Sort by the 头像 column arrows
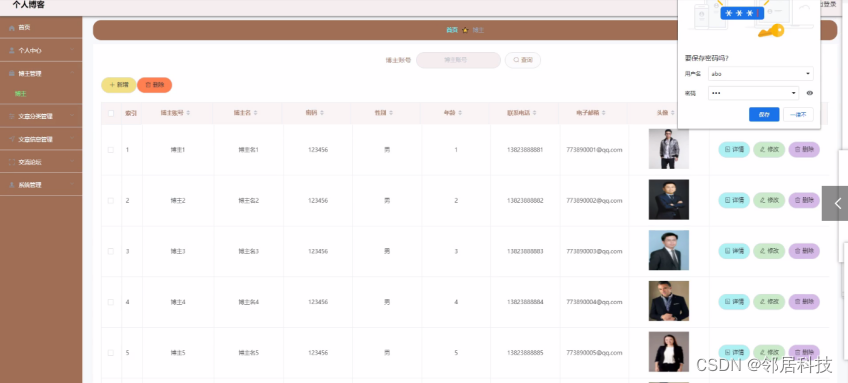 click(673, 113)
